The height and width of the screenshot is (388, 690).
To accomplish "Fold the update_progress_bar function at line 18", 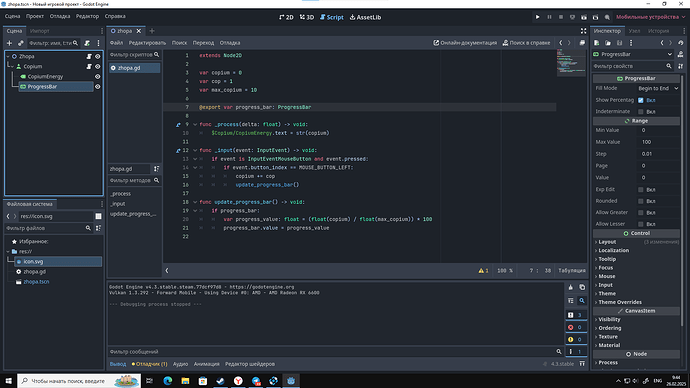I will tap(195, 202).
